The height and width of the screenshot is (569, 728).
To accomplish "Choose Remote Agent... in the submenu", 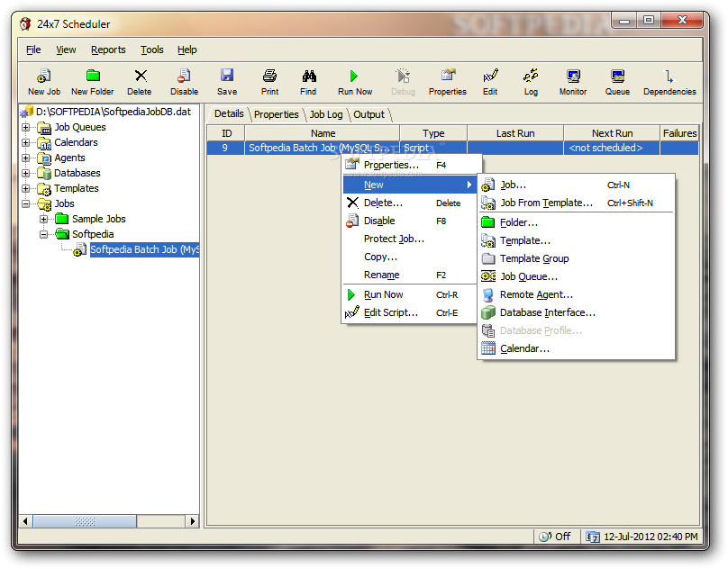I will [576, 294].
